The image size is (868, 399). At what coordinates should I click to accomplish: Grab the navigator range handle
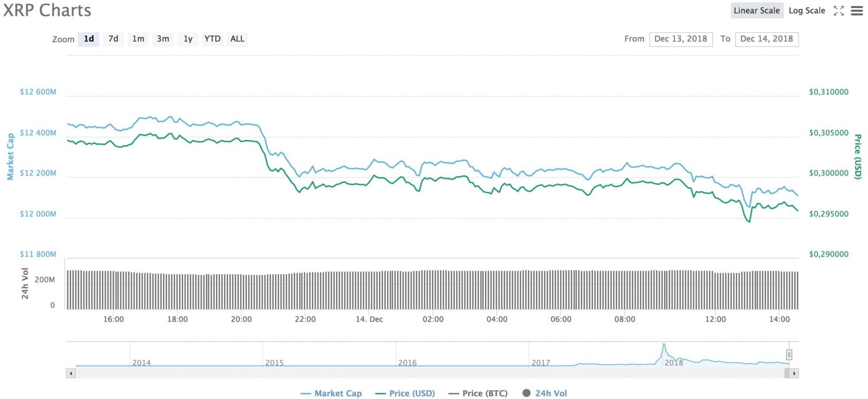(789, 355)
